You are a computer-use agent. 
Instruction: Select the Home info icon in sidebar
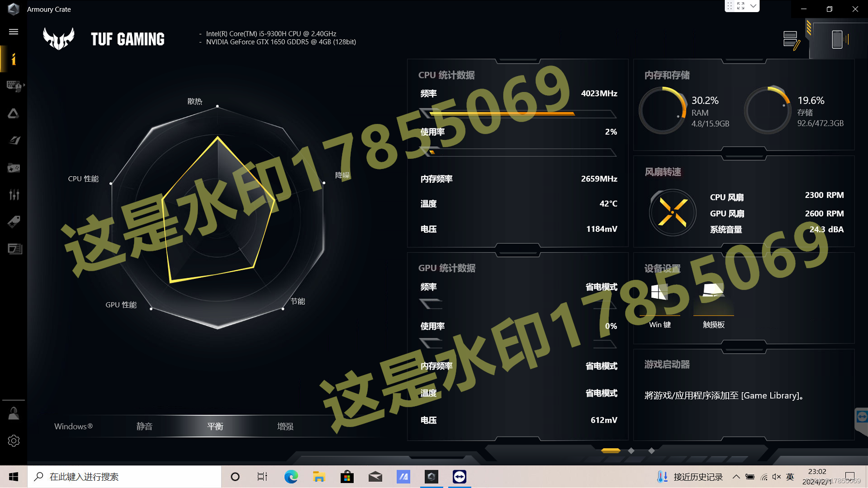(14, 59)
